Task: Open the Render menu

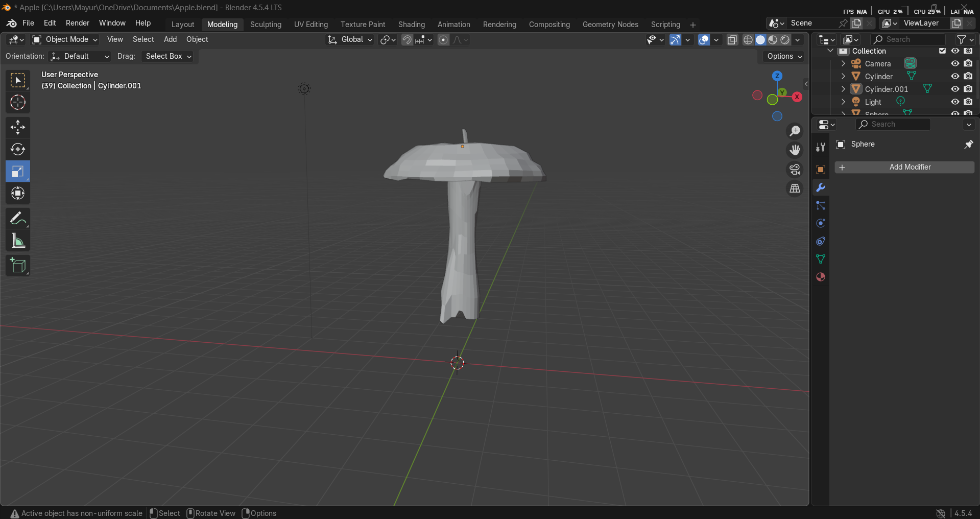Action: (x=77, y=23)
